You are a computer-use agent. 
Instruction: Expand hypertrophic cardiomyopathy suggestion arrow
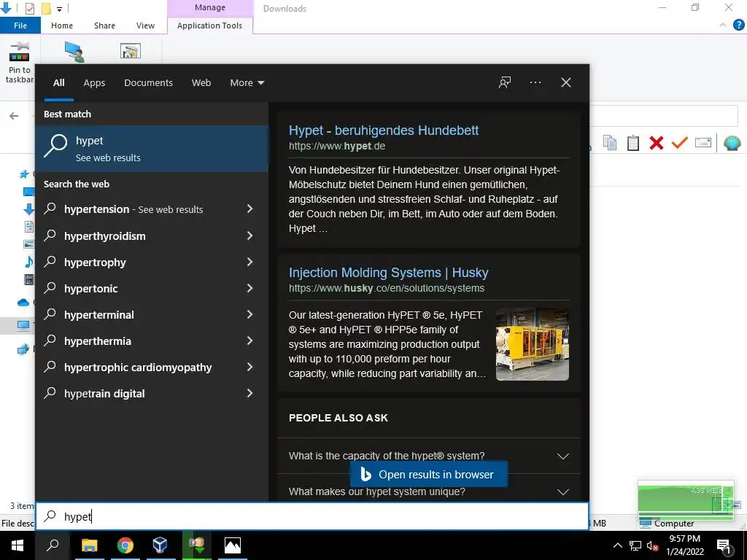(x=249, y=367)
